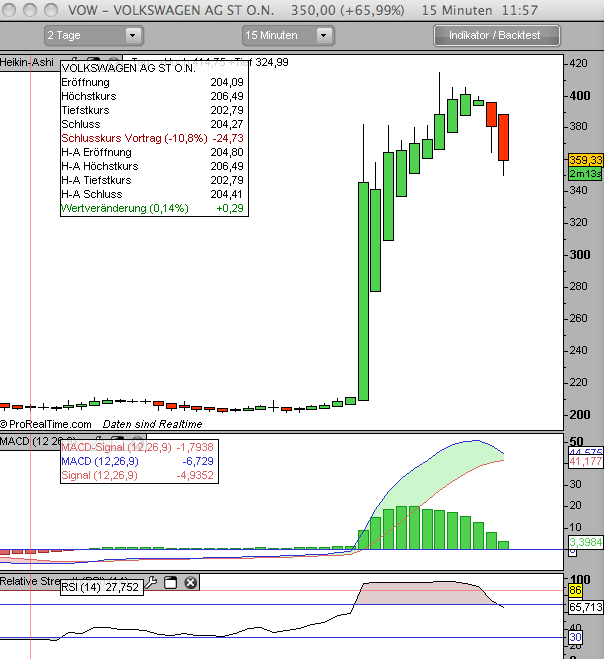Click the '350,00 (+65,99%)' price in title
Screen dimensions: 604x659
(348, 10)
